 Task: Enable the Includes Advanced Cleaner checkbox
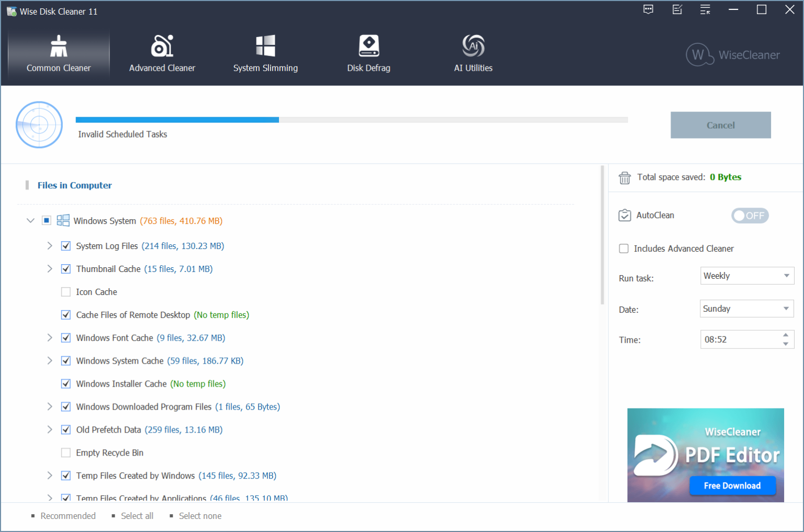pos(623,248)
